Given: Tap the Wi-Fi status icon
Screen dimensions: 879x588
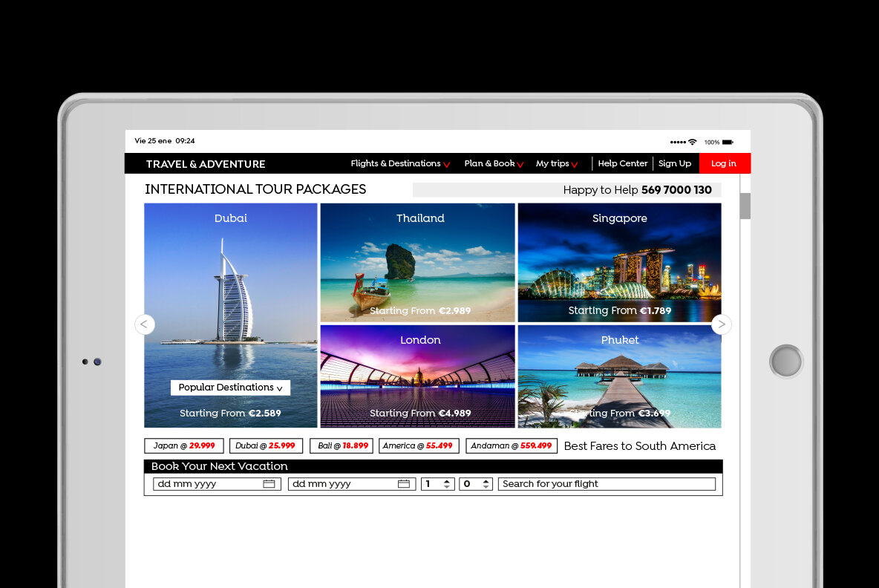Looking at the screenshot, I should click(693, 142).
